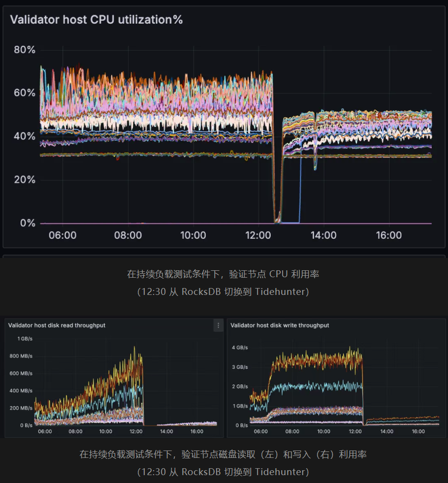Select the Validator host disk read throughput title
The height and width of the screenshot is (483, 448).
(57, 325)
